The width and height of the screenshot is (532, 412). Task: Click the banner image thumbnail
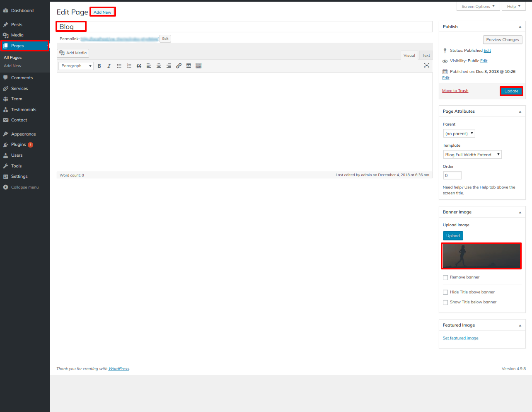tap(481, 256)
